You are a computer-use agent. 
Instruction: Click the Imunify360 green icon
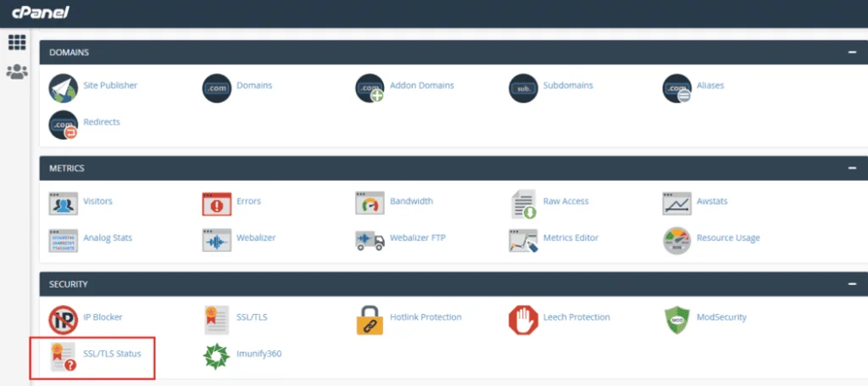tap(216, 356)
